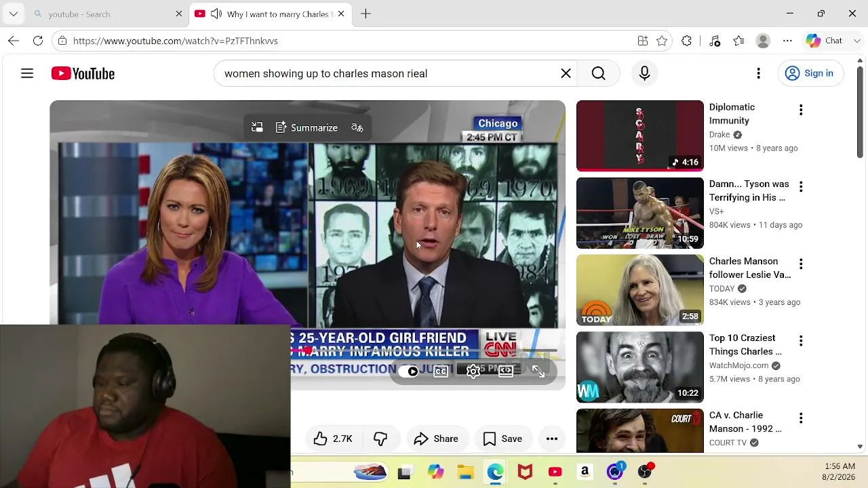Image resolution: width=868 pixels, height=488 pixels.
Task: Open Diplomatic Immunity title link
Action: click(x=732, y=114)
